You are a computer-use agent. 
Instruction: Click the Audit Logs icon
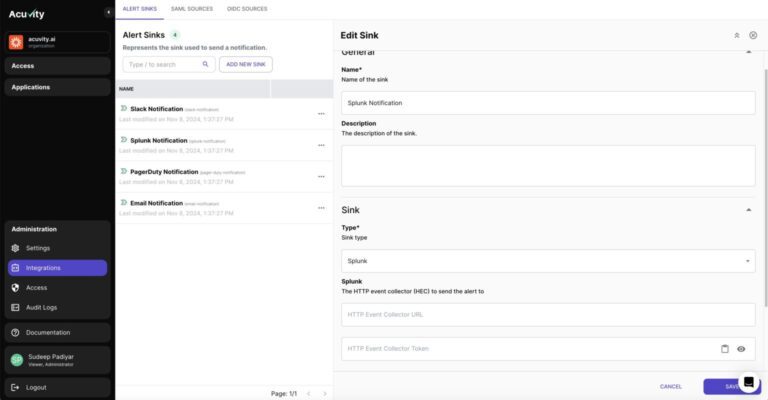click(15, 307)
